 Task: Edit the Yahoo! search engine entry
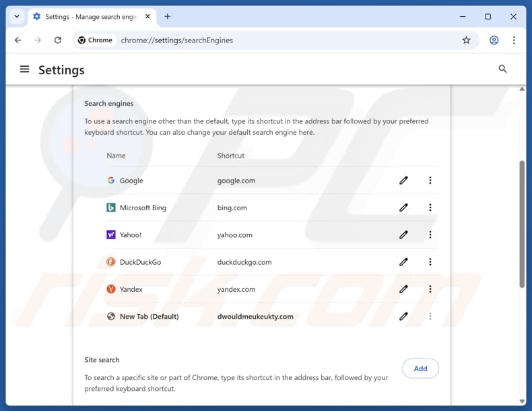pyautogui.click(x=403, y=235)
